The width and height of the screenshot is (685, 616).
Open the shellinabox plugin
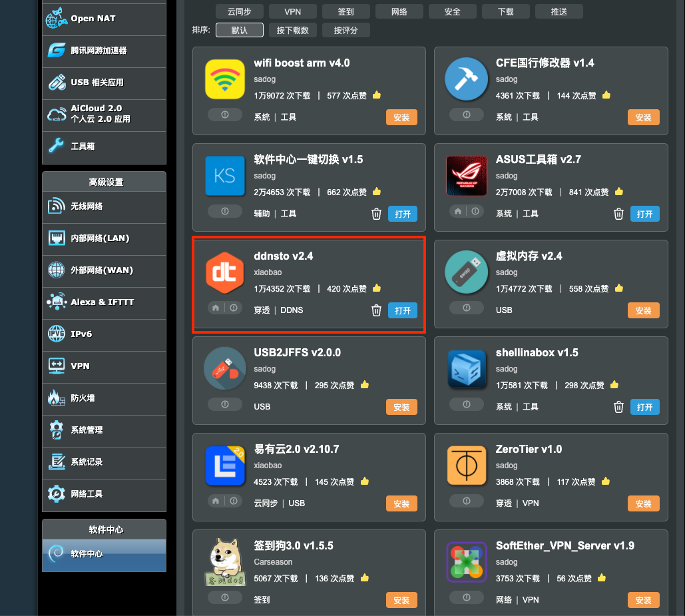pos(645,407)
